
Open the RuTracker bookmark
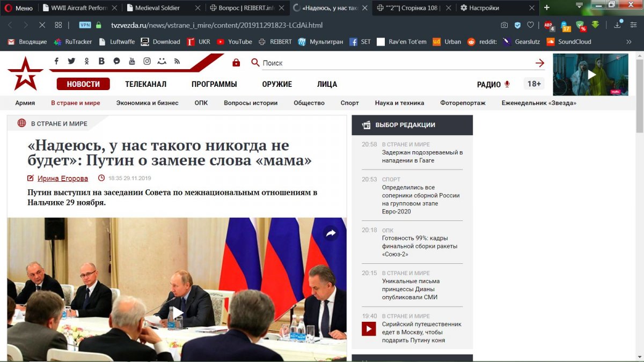tap(72, 42)
